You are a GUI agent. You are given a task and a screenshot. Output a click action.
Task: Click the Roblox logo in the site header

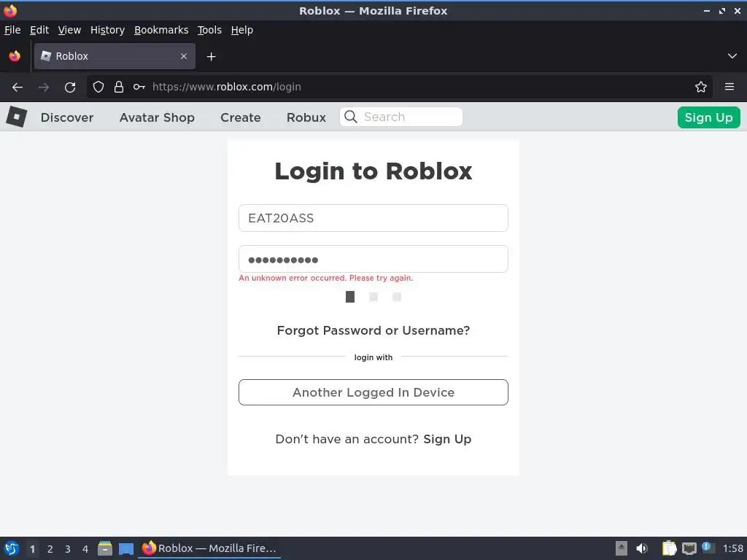coord(17,117)
